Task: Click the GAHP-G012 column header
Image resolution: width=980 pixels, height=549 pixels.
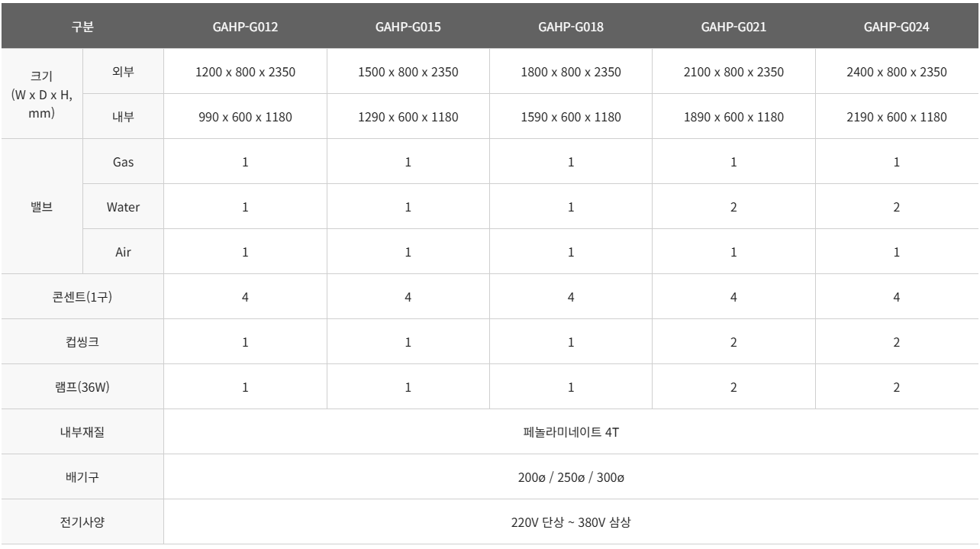Action: (245, 27)
